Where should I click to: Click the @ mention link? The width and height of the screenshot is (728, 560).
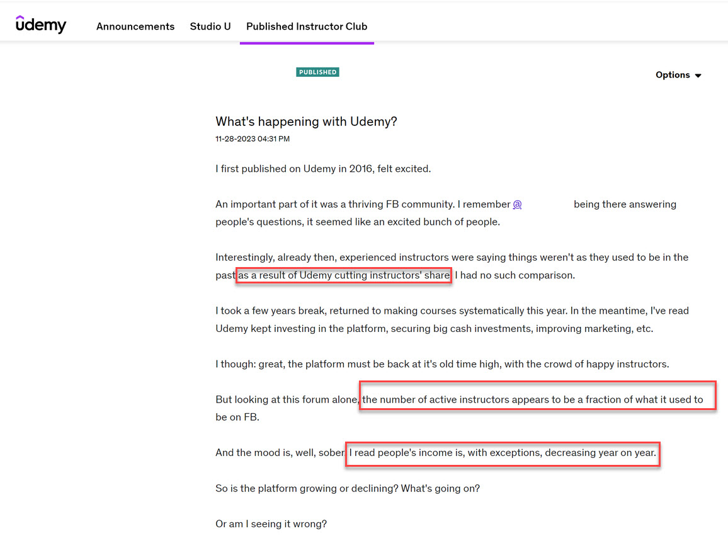[x=517, y=204]
